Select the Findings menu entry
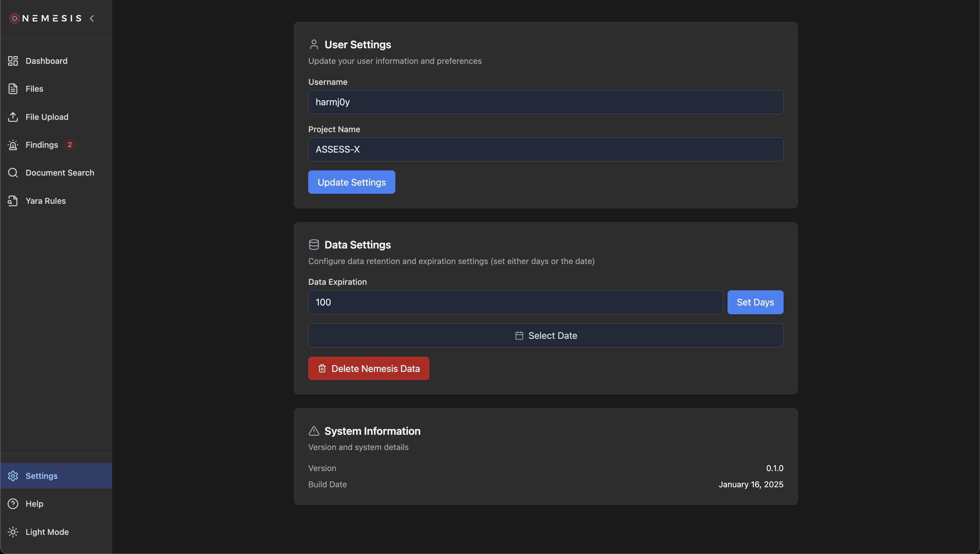The height and width of the screenshot is (554, 980). click(x=41, y=145)
